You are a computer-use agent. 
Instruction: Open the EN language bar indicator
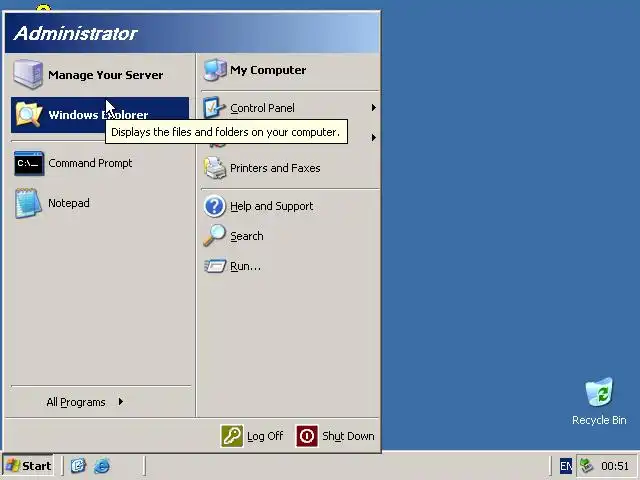click(566, 466)
